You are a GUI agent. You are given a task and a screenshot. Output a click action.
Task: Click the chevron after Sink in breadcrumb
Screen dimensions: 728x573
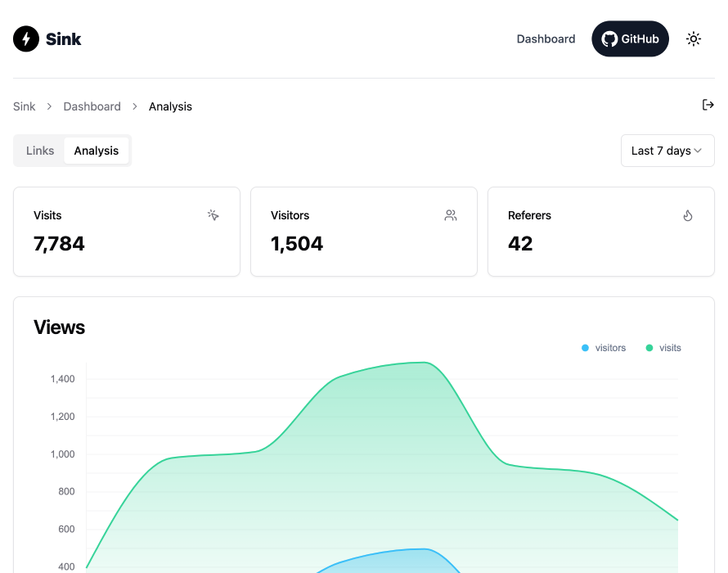pyautogui.click(x=49, y=106)
